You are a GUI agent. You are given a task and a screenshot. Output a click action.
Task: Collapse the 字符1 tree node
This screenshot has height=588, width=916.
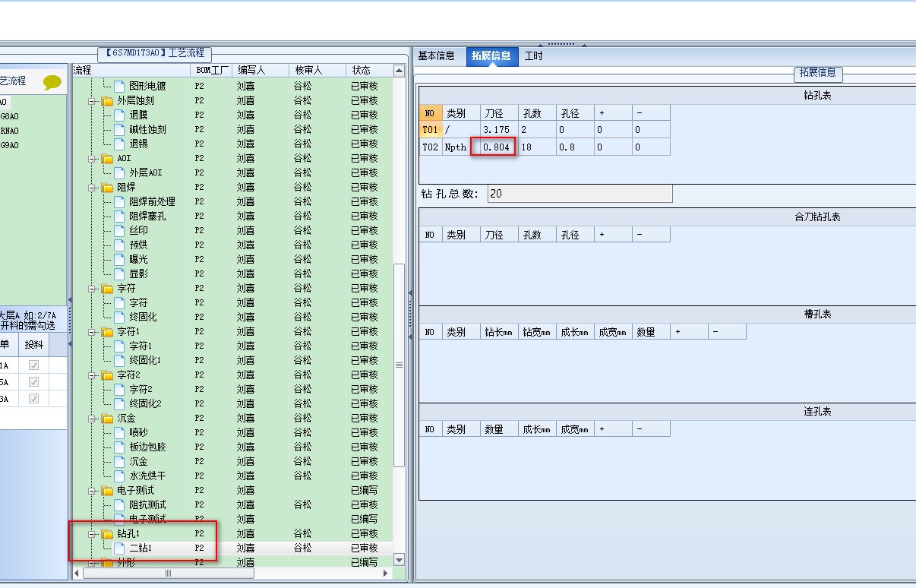tap(93, 331)
